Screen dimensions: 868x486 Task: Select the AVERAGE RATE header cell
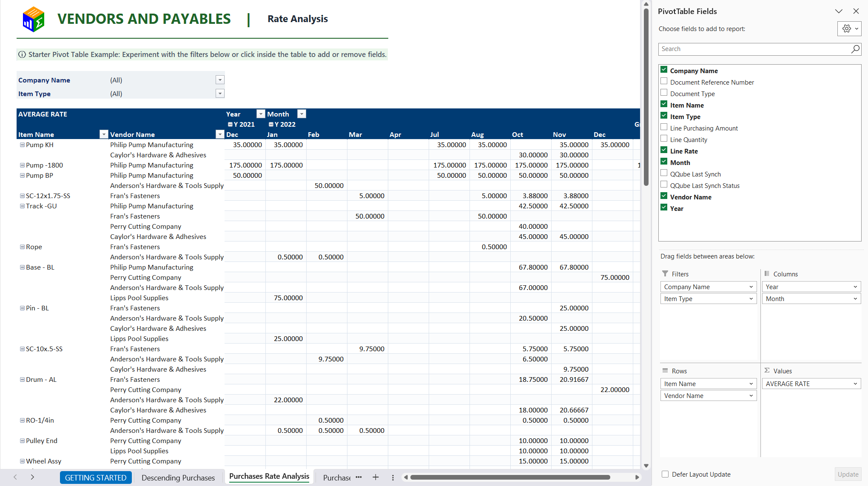pyautogui.click(x=43, y=114)
